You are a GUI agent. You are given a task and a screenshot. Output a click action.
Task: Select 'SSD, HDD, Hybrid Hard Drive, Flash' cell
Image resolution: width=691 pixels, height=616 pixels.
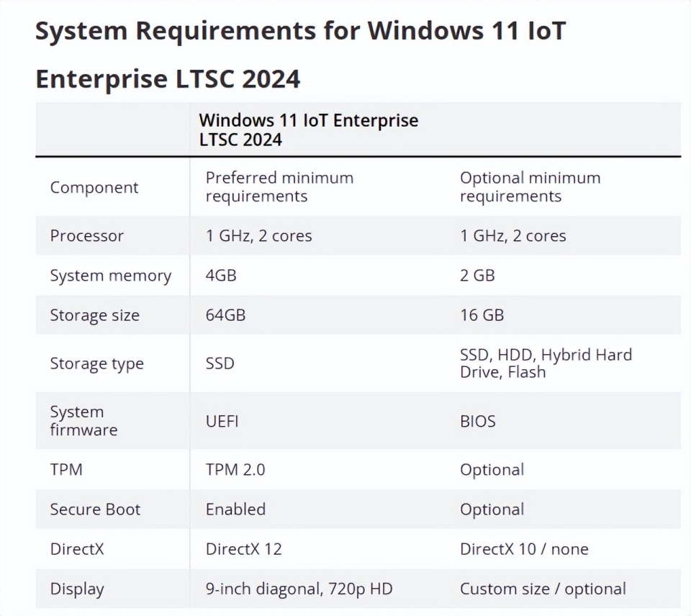coord(546,363)
